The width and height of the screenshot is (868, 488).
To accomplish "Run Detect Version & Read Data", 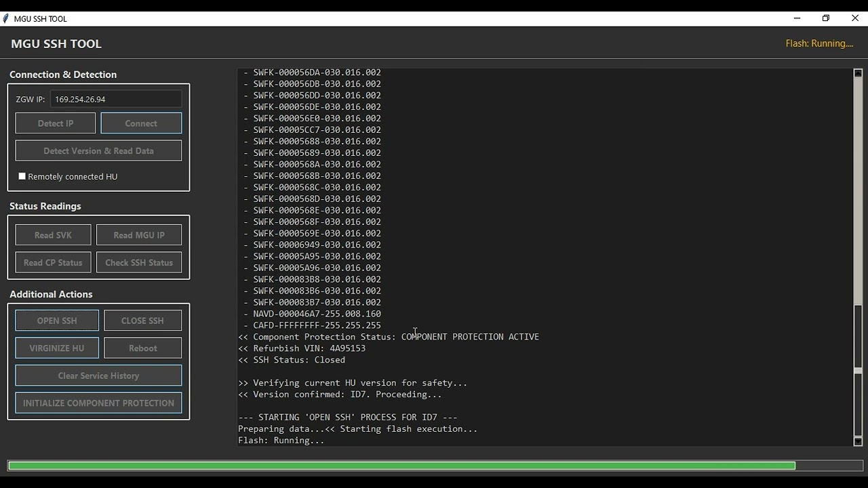I will pos(98,150).
